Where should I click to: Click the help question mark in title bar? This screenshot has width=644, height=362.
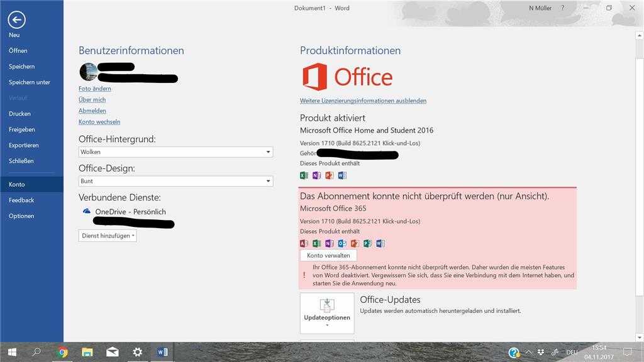(563, 8)
